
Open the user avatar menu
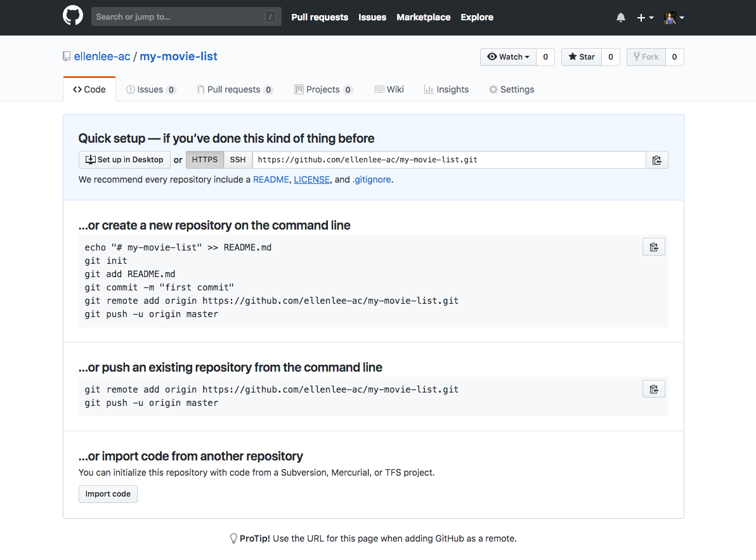674,18
